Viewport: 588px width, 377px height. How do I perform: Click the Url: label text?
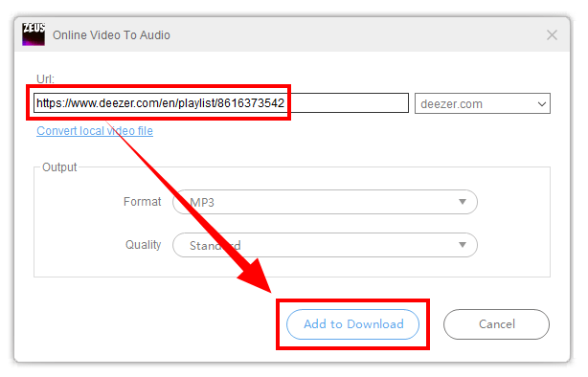45,78
